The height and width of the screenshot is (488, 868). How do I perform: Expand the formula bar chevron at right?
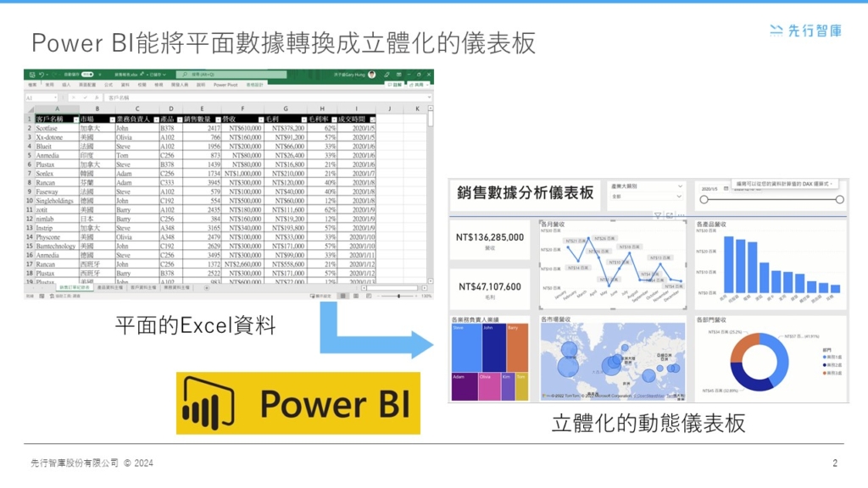[x=428, y=97]
